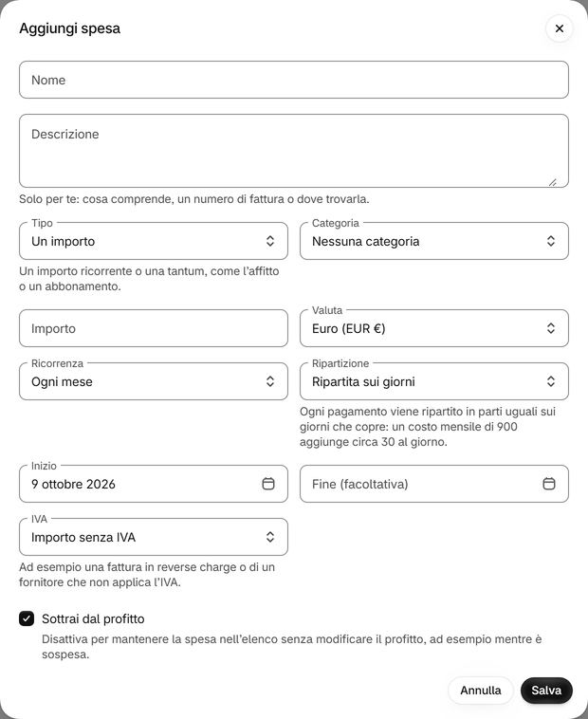Click the Tipo selector chevron arrows
Viewport: 588px width, 719px height.
coord(270,241)
